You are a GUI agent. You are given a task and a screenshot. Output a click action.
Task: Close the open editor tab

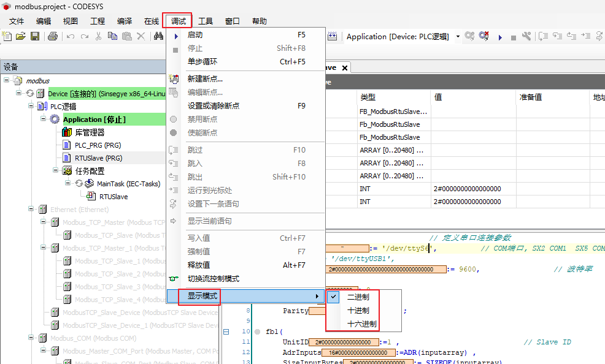[x=345, y=68]
